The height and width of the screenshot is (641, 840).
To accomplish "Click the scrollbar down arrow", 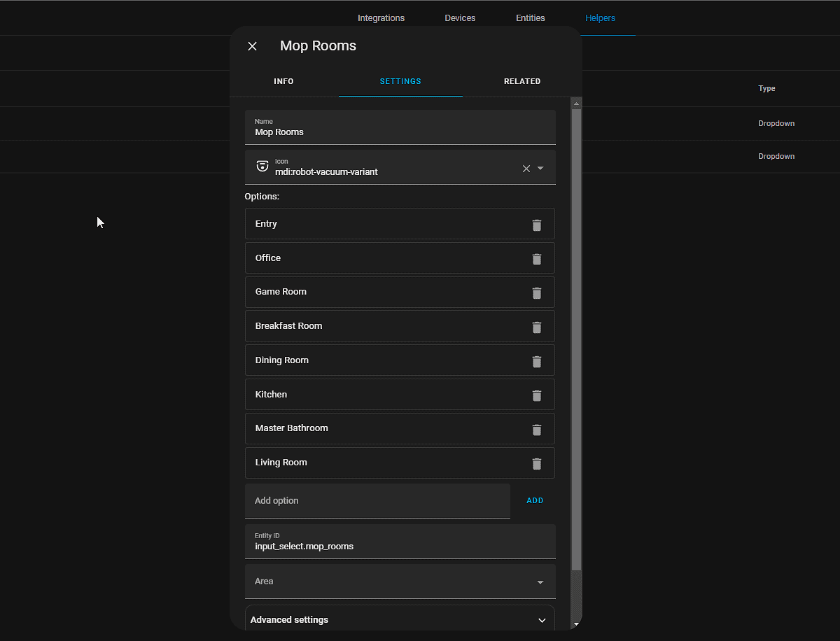I will (576, 624).
